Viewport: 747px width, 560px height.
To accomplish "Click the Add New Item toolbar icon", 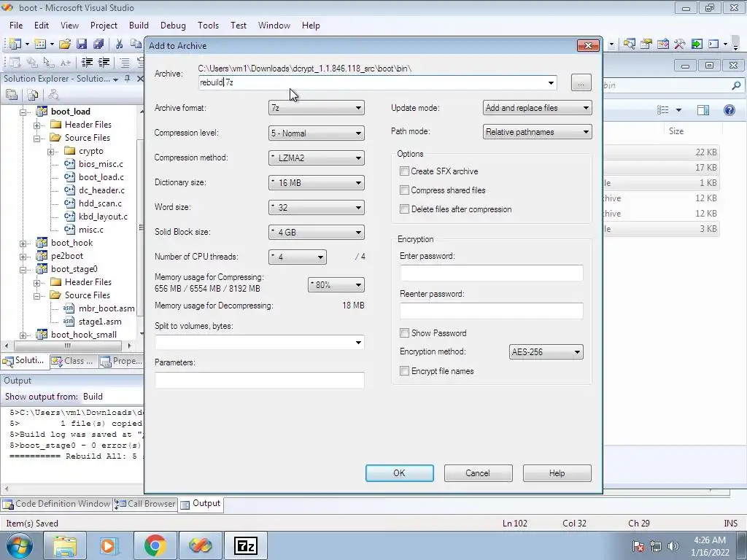I will point(40,44).
